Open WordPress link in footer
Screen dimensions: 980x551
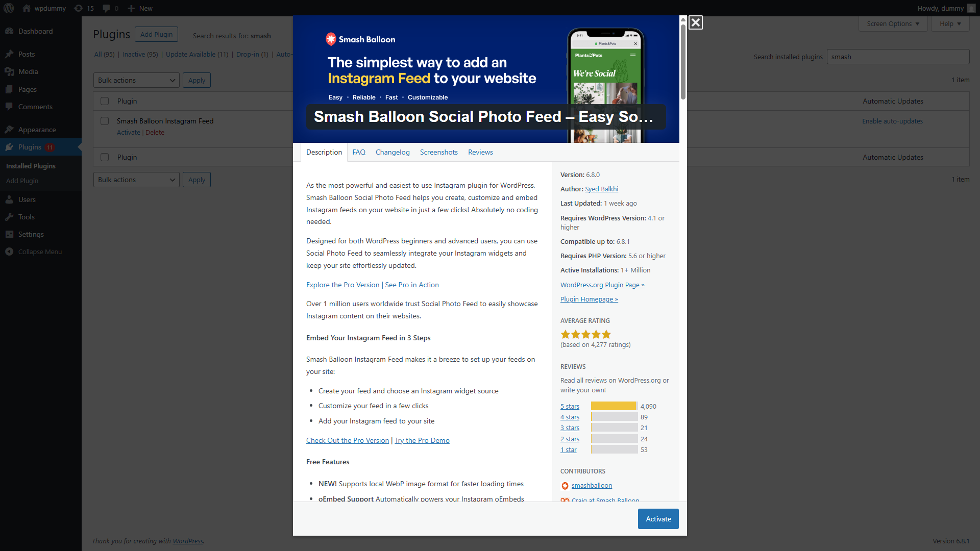[188, 541]
